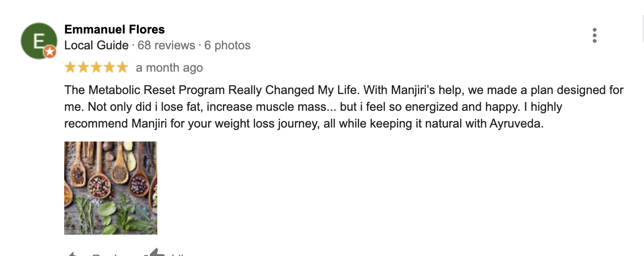Click the green E profile avatar

tap(38, 40)
